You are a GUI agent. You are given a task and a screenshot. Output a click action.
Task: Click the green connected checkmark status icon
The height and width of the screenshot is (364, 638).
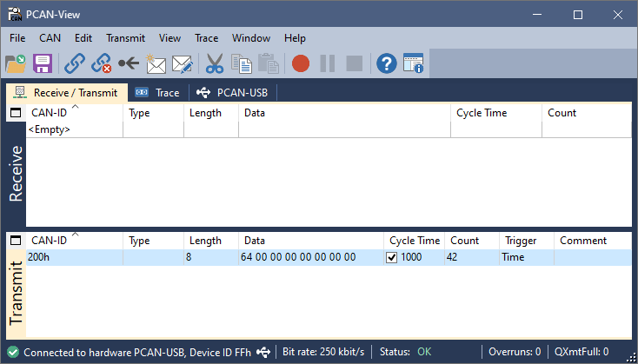tap(13, 352)
